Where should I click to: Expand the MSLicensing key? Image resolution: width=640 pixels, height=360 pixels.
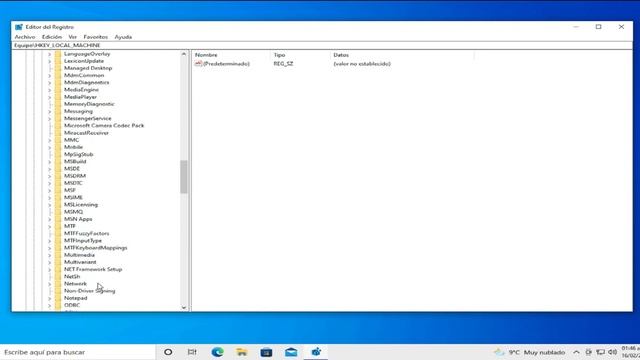pos(49,205)
